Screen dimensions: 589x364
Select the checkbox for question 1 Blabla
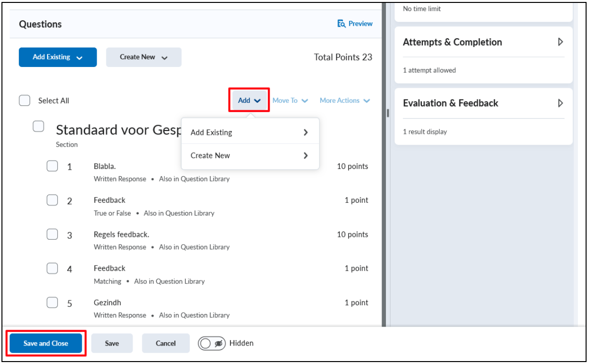[52, 166]
